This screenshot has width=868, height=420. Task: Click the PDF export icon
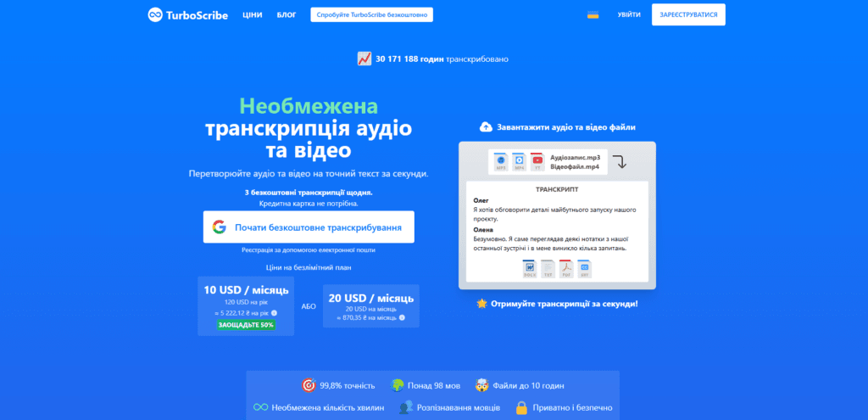[x=566, y=268]
